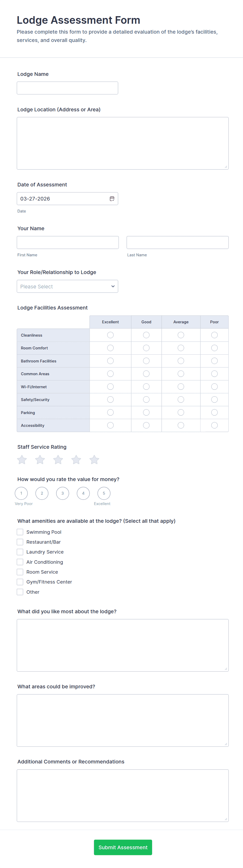The width and height of the screenshot is (243, 868).
Task: Submit the assessment form
Action: coord(123,847)
